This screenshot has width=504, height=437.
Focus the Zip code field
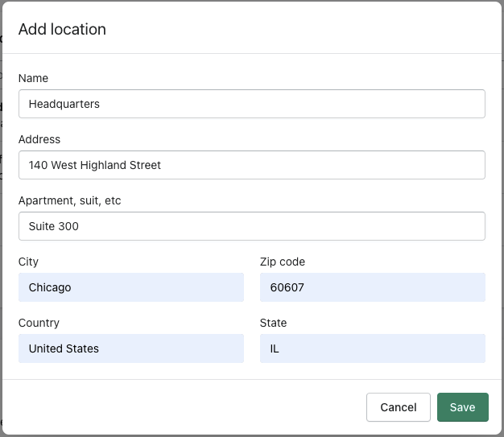coord(372,287)
